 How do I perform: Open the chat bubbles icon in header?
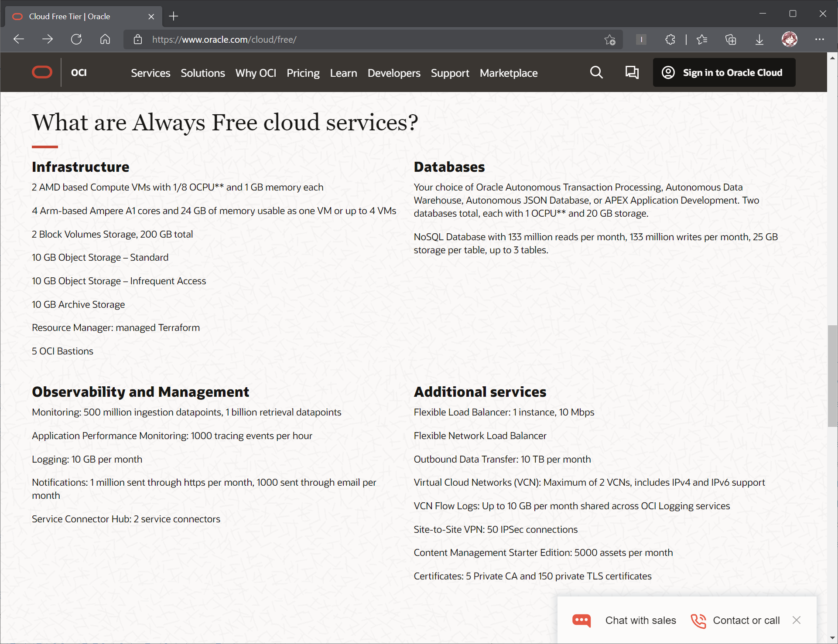click(x=632, y=72)
